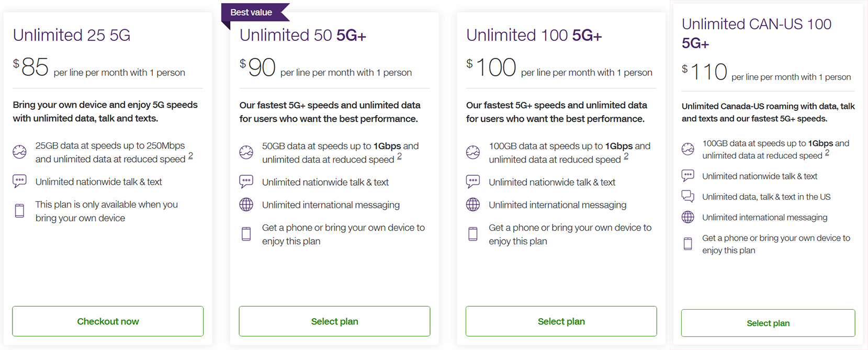Click globe icon in Unlimited 50 5G+ card
The height and width of the screenshot is (350, 868).
tap(246, 205)
